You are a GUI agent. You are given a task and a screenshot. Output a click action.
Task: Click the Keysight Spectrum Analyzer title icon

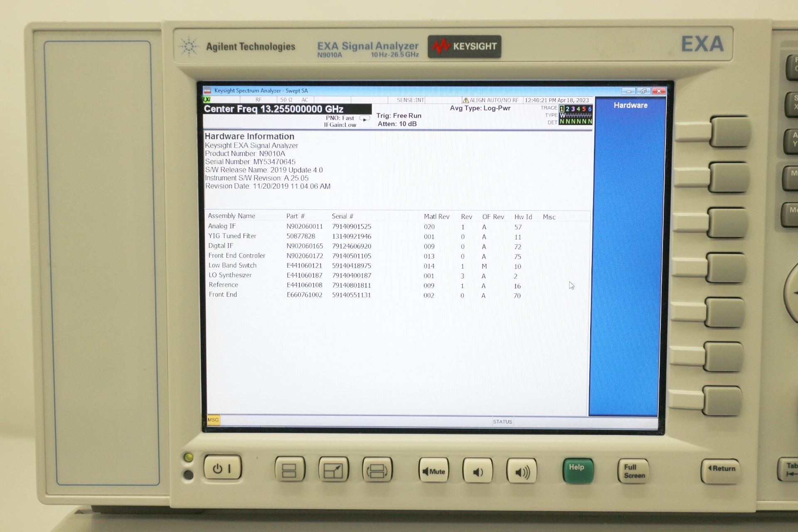tap(207, 91)
